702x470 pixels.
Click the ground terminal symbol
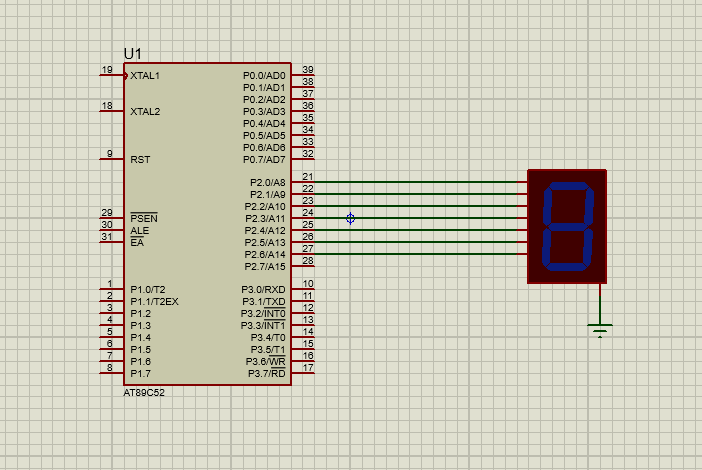tap(600, 330)
